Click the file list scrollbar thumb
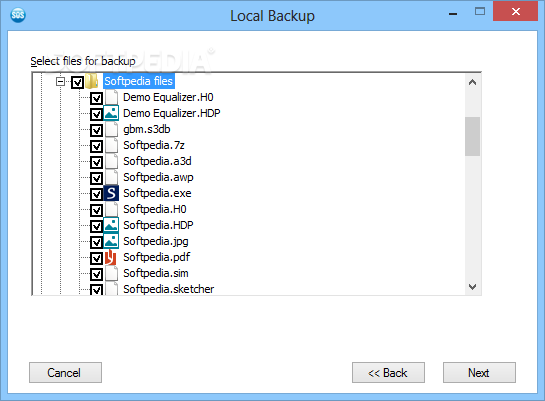This screenshot has height=401, width=545. (x=472, y=136)
